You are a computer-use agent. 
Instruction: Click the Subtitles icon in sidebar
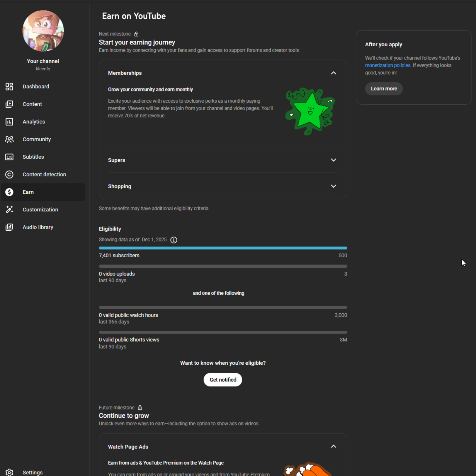coord(9,157)
